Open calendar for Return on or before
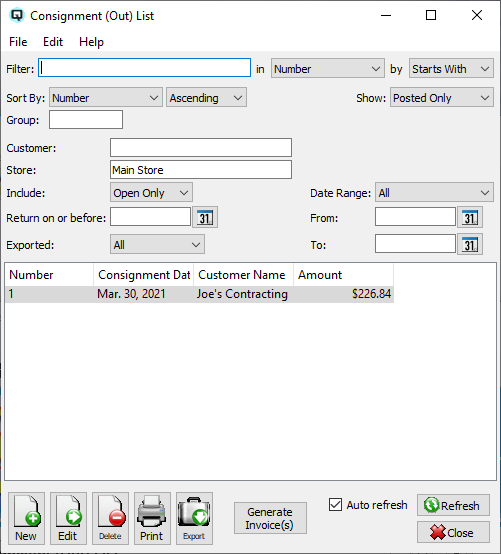Screen dimensions: 501x554 click(x=205, y=217)
